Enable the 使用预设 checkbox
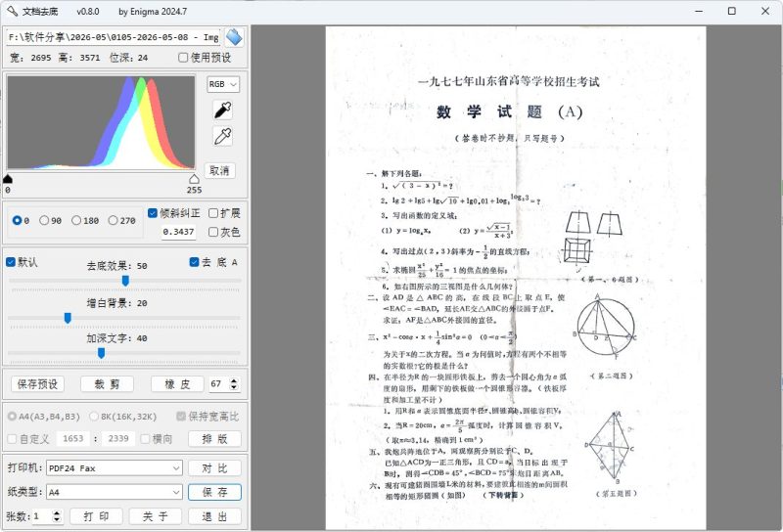 pos(183,58)
